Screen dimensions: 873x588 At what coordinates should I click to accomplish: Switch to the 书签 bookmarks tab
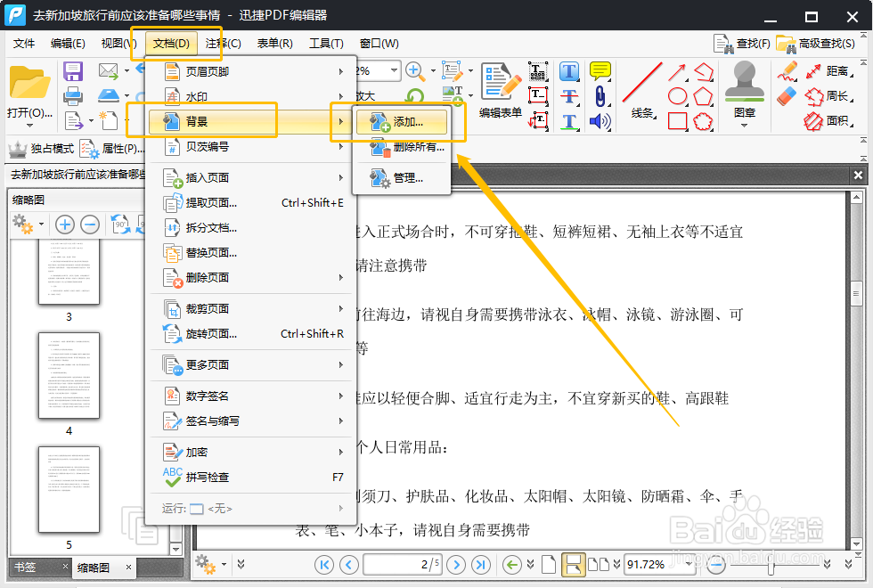click(x=23, y=566)
